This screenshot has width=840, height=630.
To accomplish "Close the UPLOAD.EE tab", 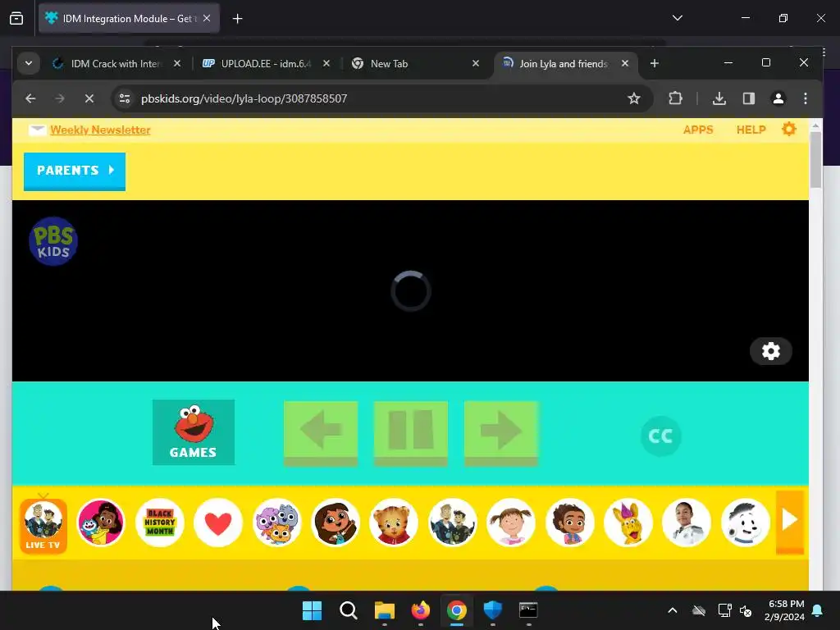I will click(326, 64).
